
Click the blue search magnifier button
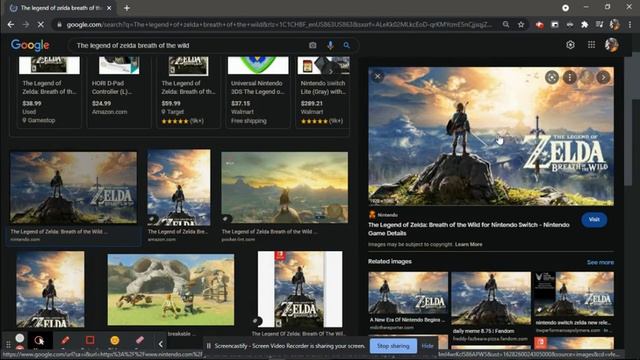click(347, 45)
